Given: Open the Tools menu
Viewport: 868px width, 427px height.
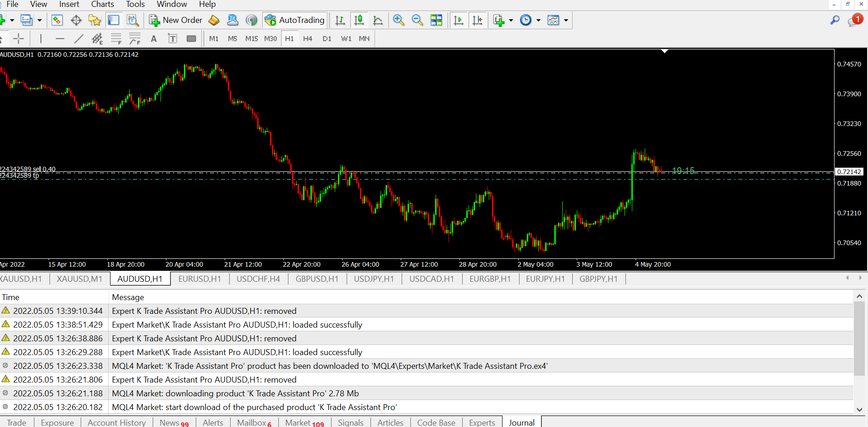Looking at the screenshot, I should coord(135,4).
